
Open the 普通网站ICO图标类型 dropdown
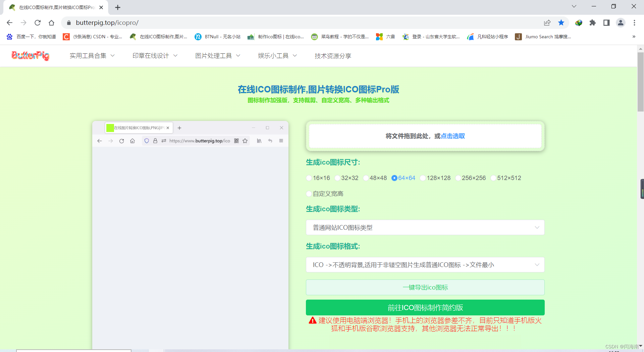tap(425, 227)
